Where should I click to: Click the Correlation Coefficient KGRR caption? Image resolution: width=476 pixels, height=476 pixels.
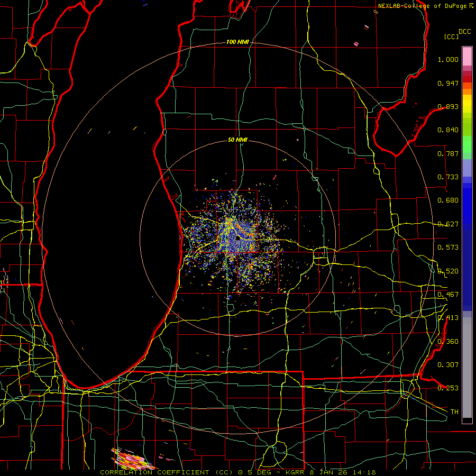[x=237, y=472]
